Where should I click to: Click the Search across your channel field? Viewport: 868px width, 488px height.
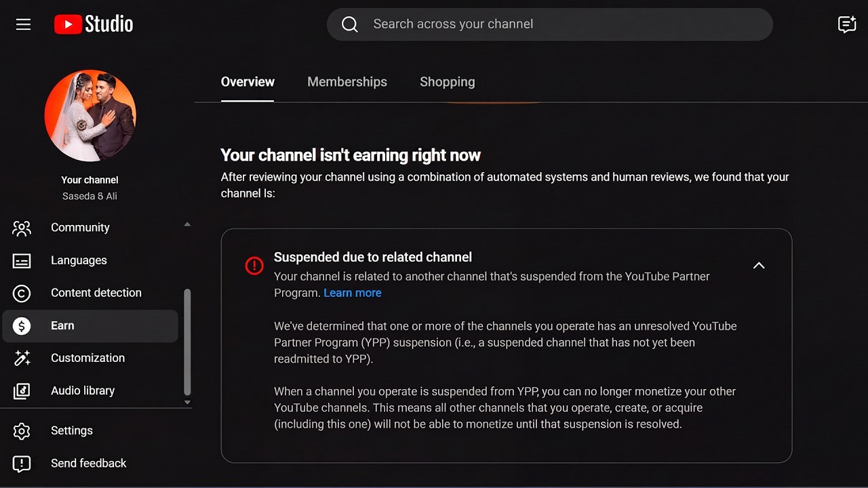click(550, 24)
